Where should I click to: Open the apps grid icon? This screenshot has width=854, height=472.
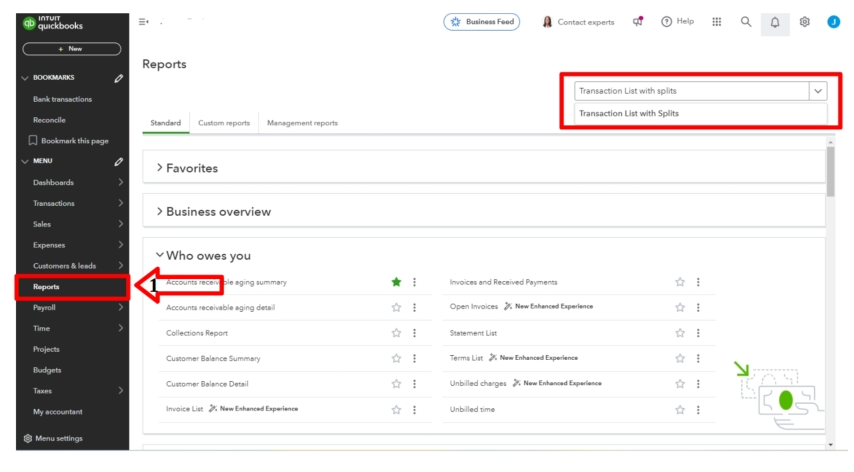[x=717, y=22]
